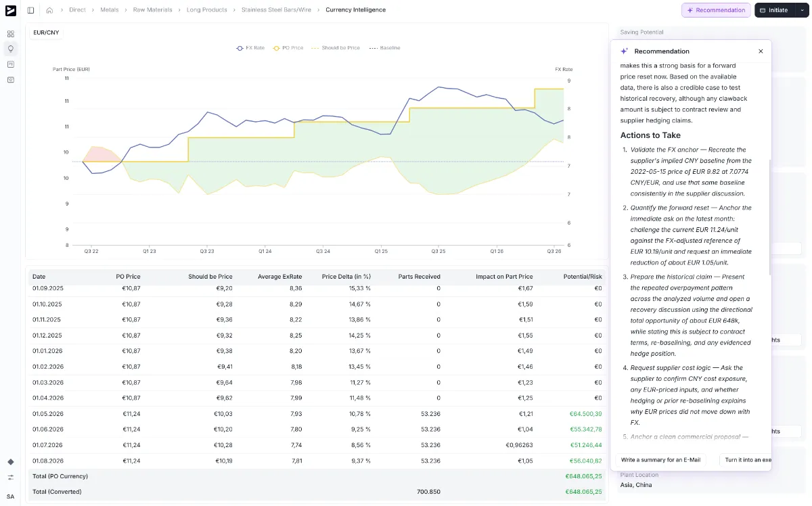Viewport: 812px width, 506px height.
Task: Click the Parts Received column header
Action: 420,277
